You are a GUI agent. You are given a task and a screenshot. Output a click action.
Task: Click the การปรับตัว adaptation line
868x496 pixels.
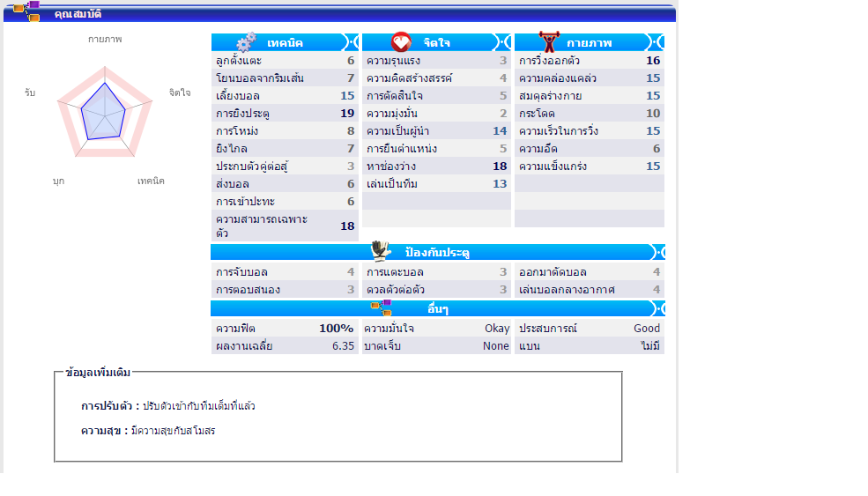[x=168, y=406]
